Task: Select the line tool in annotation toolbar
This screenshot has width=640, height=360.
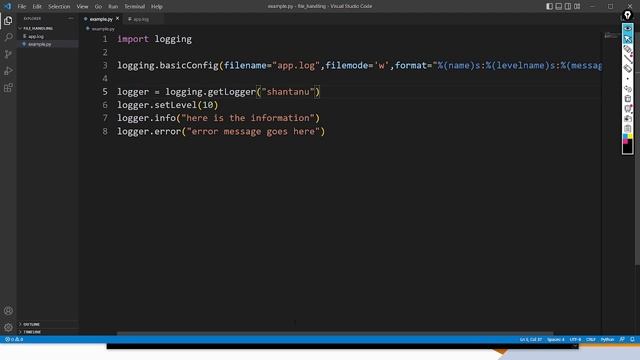Action: tap(628, 59)
